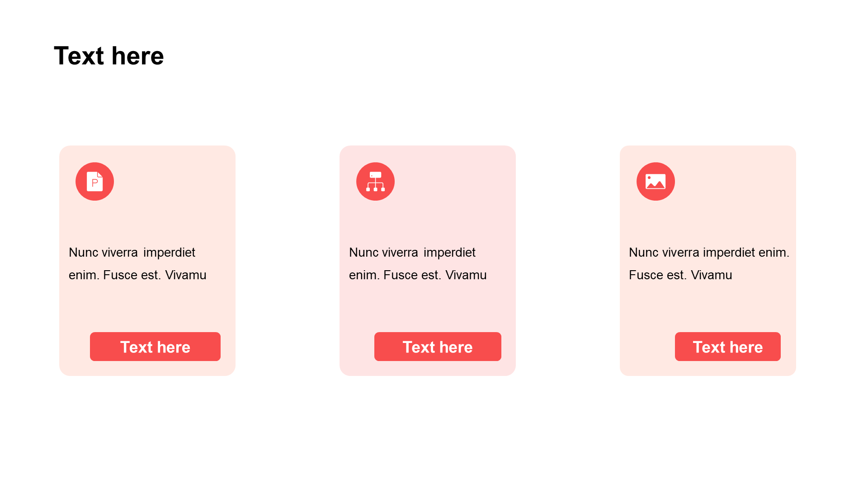The height and width of the screenshot is (488, 868).
Task: Click "Vivamu" in the right card paragraph
Action: (x=711, y=275)
